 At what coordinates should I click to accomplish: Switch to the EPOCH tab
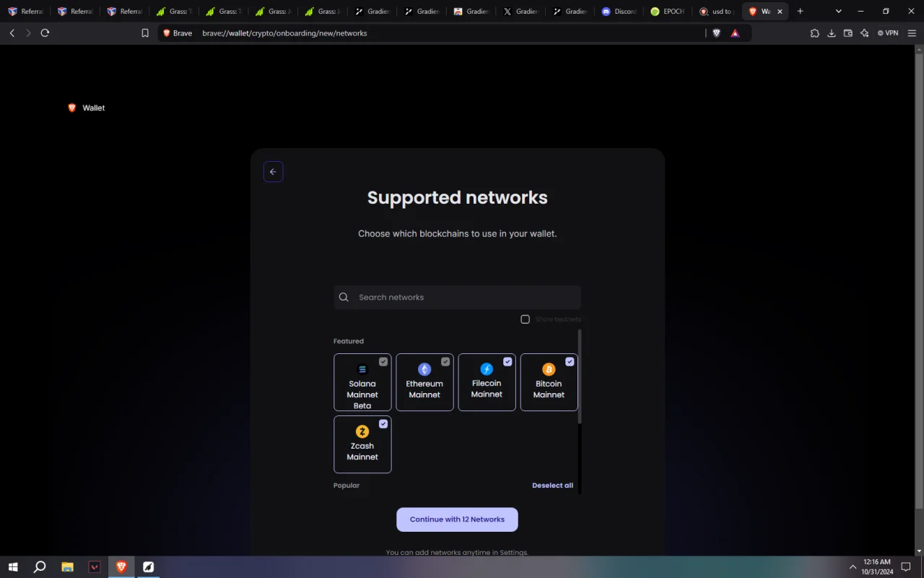[x=668, y=12]
